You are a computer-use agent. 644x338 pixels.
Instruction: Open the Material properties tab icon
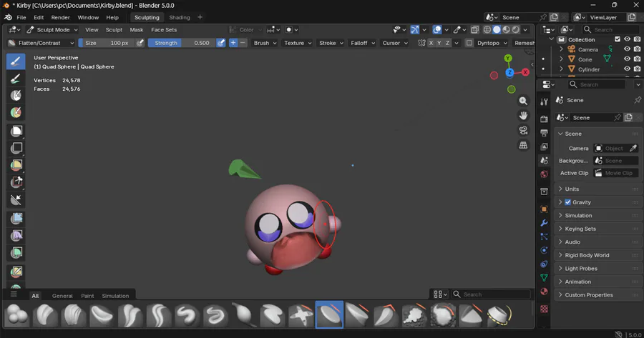tap(545, 292)
